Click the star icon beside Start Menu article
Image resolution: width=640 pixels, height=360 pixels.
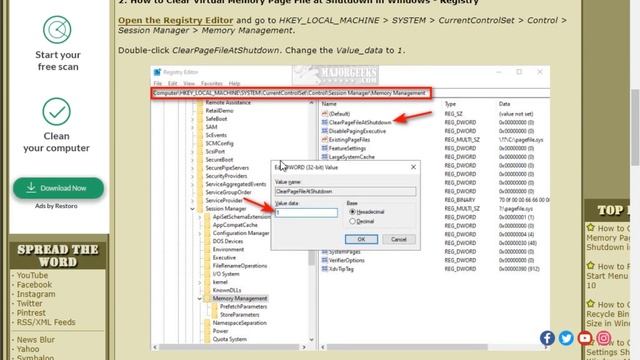590,265
